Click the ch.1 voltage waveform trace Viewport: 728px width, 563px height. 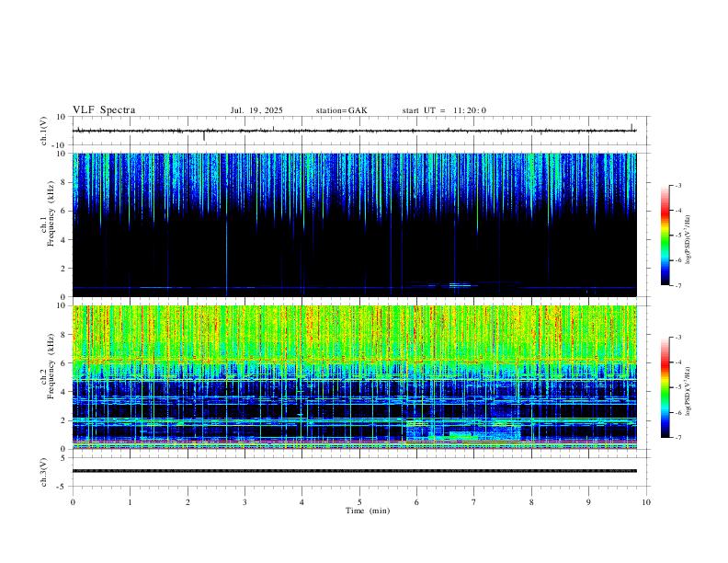pos(354,131)
